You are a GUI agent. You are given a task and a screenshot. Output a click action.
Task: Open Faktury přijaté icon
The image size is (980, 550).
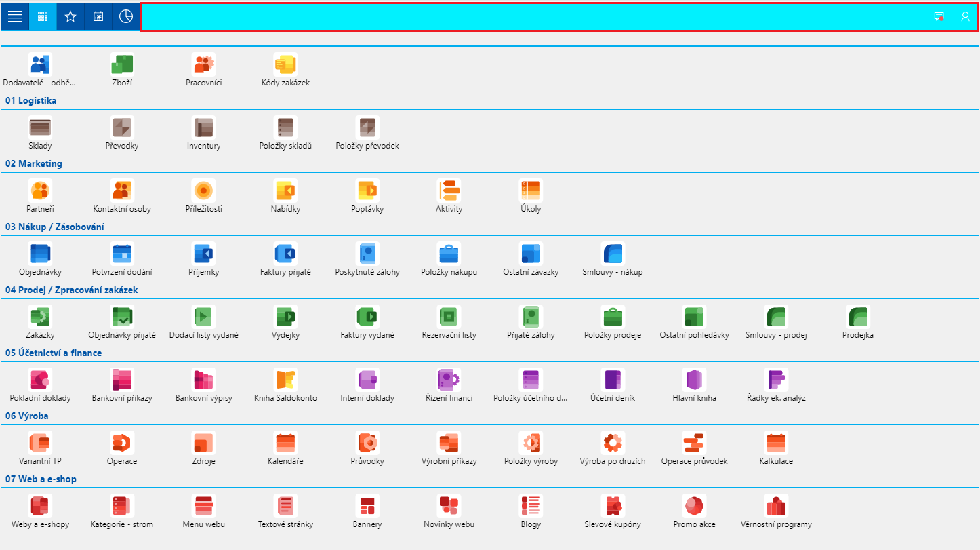pos(286,254)
